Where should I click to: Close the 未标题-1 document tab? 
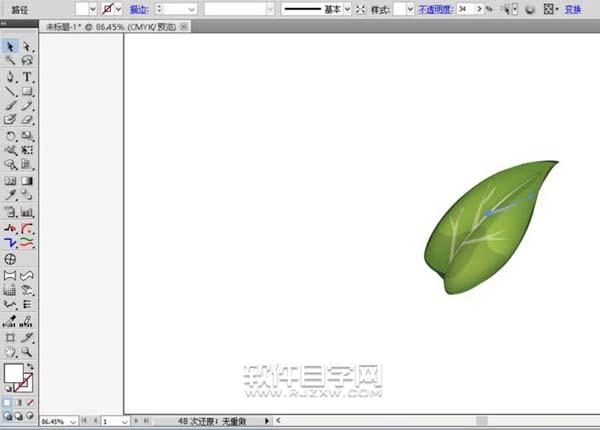click(184, 26)
